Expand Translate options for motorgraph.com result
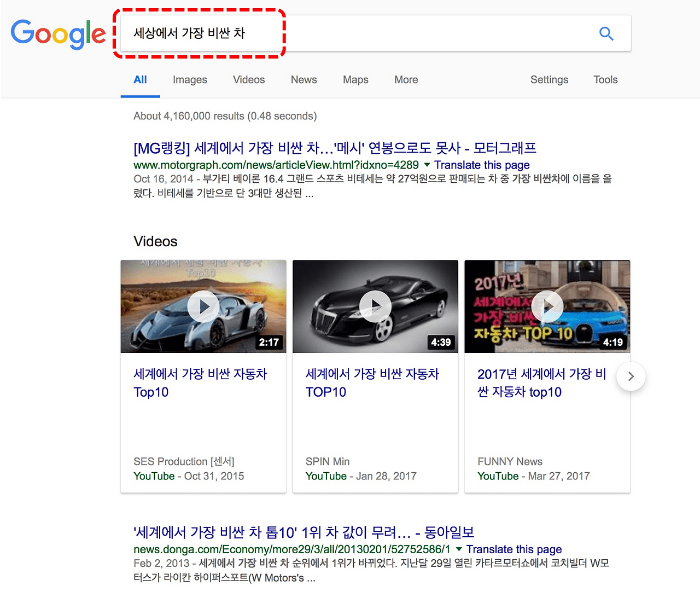Screen dimensions: 700x609 [427, 165]
